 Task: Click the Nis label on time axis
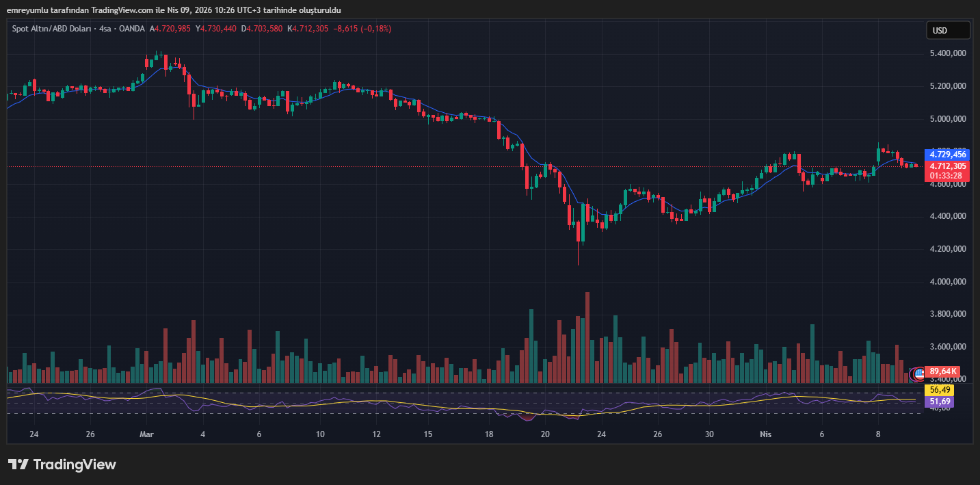pos(766,434)
